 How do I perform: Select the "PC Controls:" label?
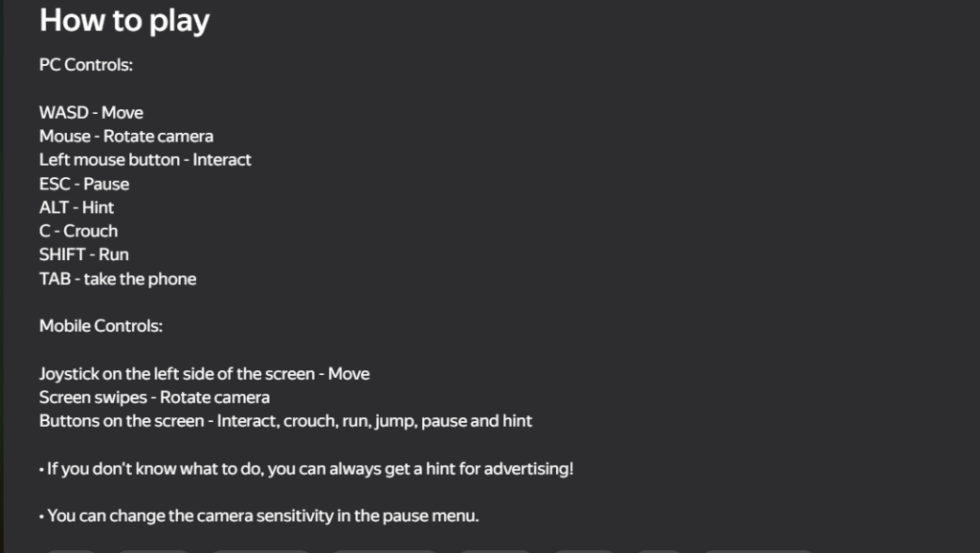86,65
